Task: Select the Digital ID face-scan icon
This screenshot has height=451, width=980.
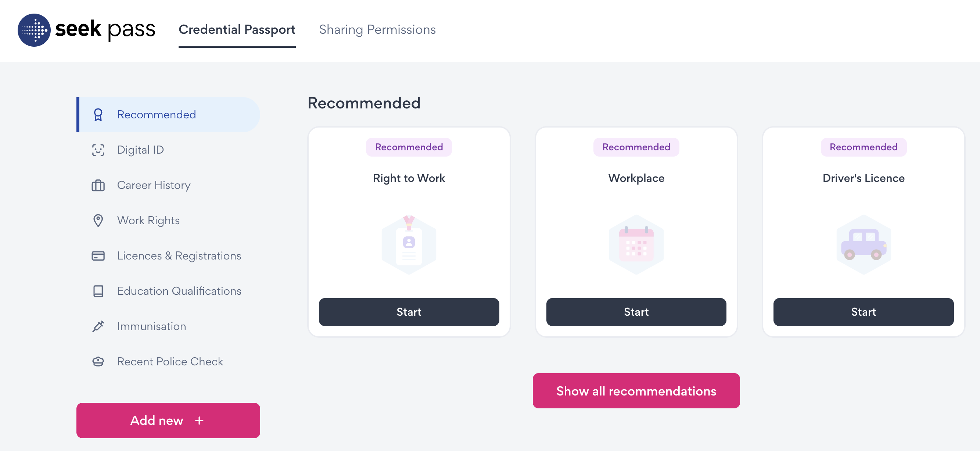Action: click(x=98, y=150)
